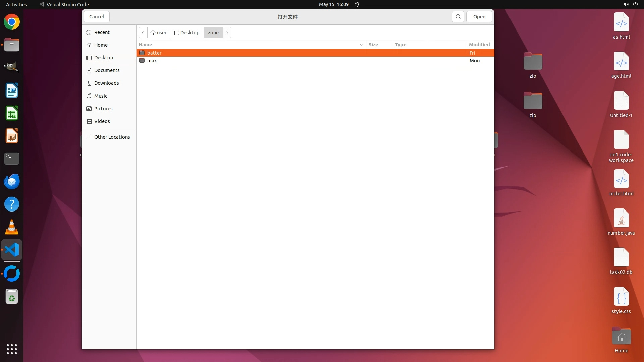644x362 pixels.
Task: Click the search icon in dialog header
Action: click(458, 17)
